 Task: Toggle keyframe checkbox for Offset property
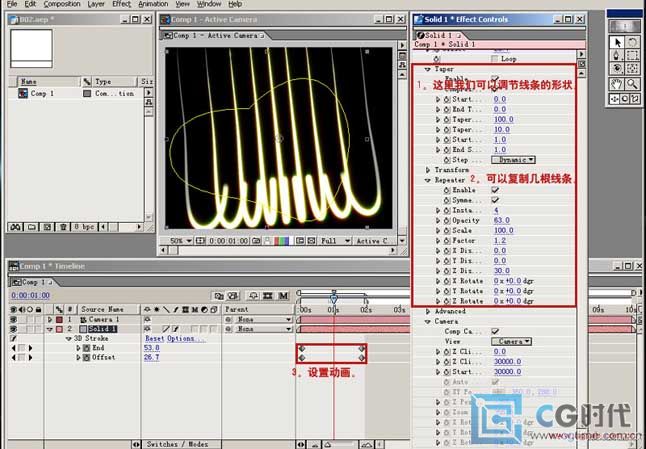click(x=21, y=358)
